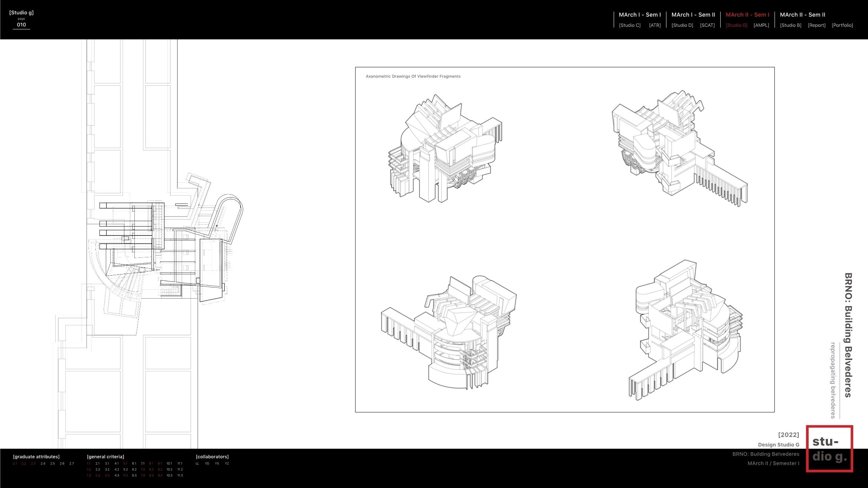Select the highlighted MArch II - Sem I tab
868x488 pixels.
pos(747,15)
